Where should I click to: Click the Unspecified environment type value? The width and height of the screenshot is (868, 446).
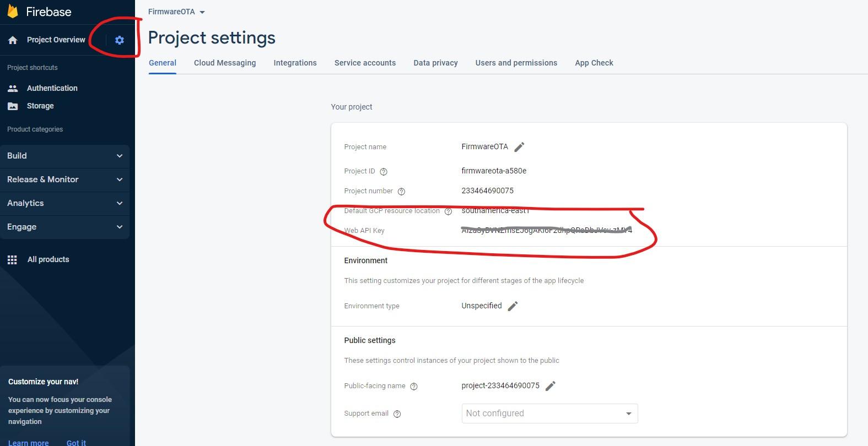(x=481, y=306)
